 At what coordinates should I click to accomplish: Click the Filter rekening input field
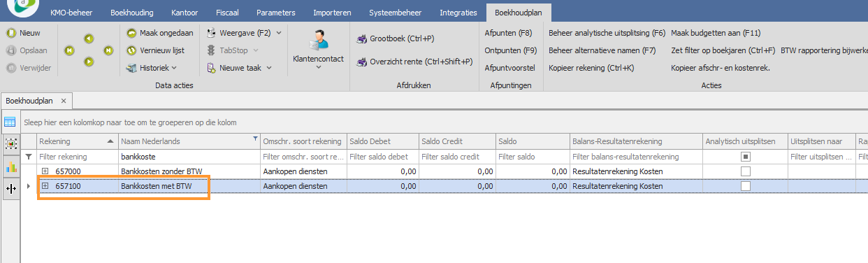point(77,157)
